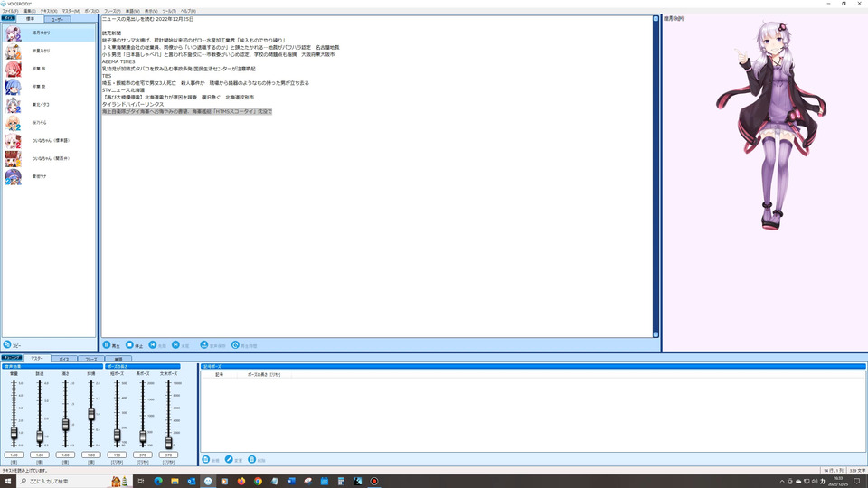Open the ファイル(F) menu
Image resolution: width=868 pixels, height=488 pixels.
click(x=10, y=11)
